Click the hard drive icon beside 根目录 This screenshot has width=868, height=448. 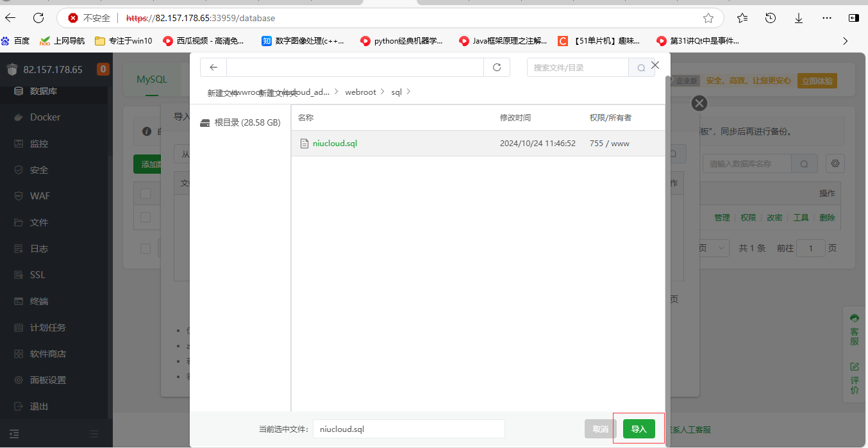pyautogui.click(x=205, y=122)
